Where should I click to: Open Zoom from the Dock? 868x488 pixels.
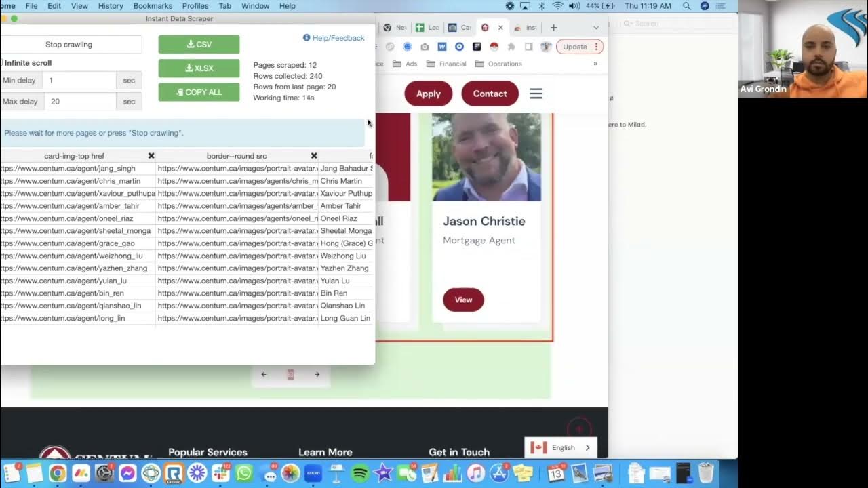pos(313,473)
